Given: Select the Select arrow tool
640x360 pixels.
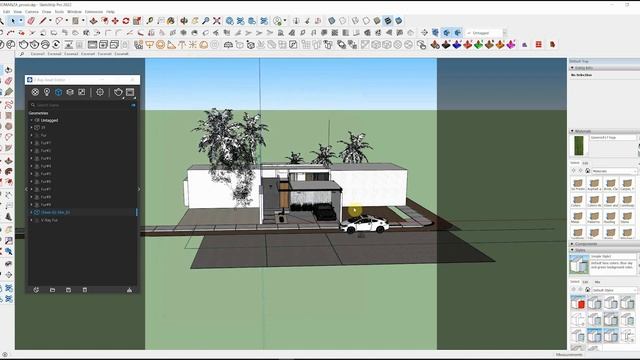Looking at the screenshot, I should click(x=13, y=21).
